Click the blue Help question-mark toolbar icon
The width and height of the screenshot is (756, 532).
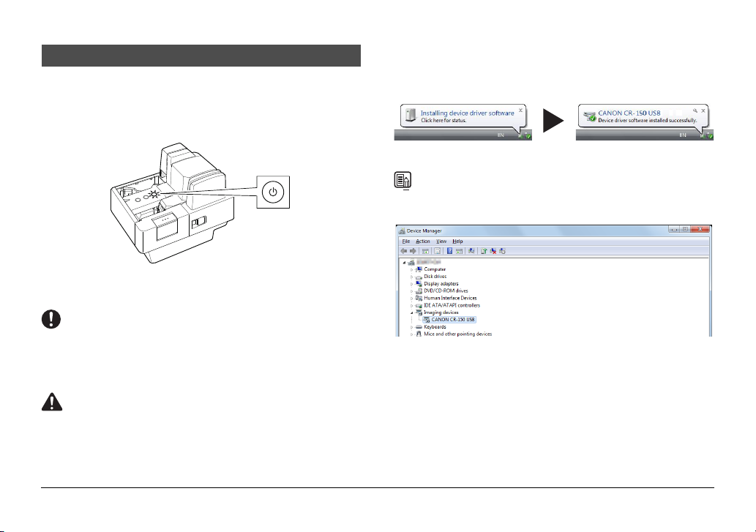click(449, 251)
